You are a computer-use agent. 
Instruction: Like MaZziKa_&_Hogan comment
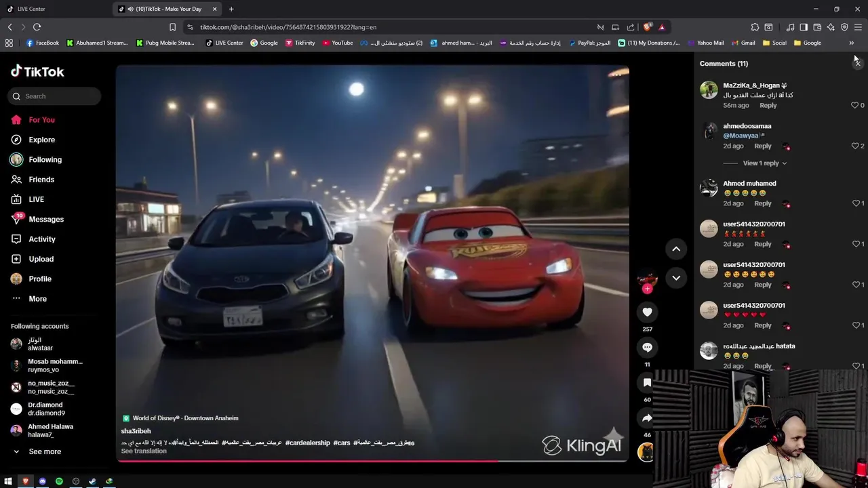click(x=854, y=106)
